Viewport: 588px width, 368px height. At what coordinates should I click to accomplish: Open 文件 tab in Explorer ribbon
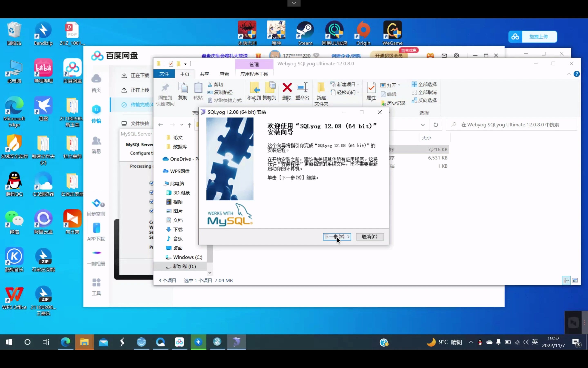coord(164,74)
